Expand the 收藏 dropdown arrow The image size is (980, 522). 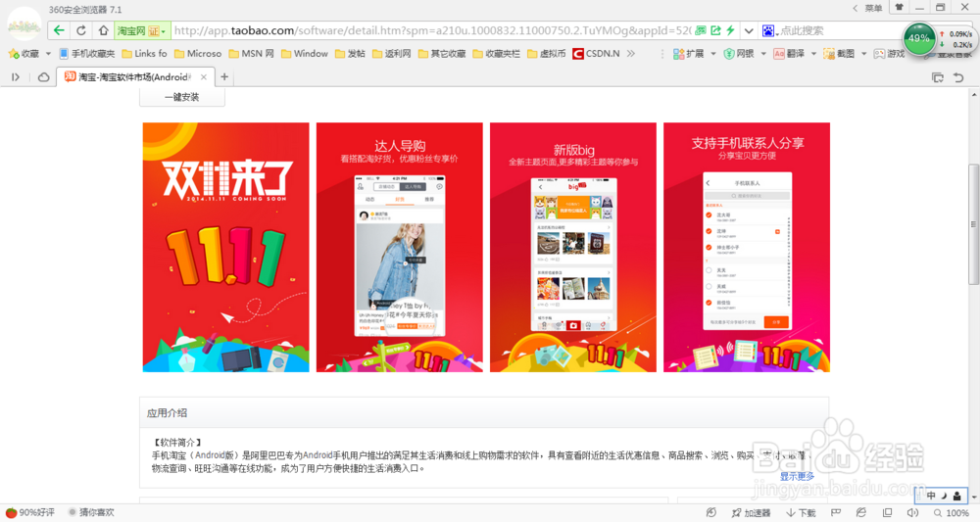pos(48,54)
